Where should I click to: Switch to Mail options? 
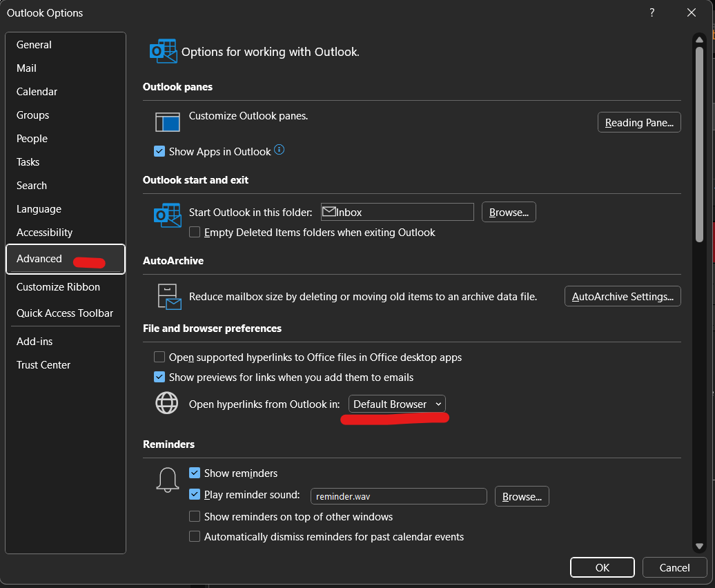tap(65, 68)
